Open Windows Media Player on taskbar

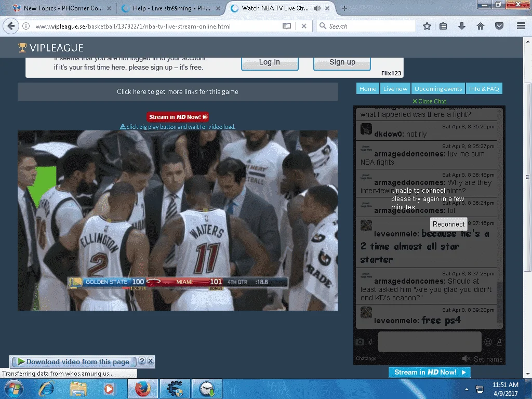point(109,389)
